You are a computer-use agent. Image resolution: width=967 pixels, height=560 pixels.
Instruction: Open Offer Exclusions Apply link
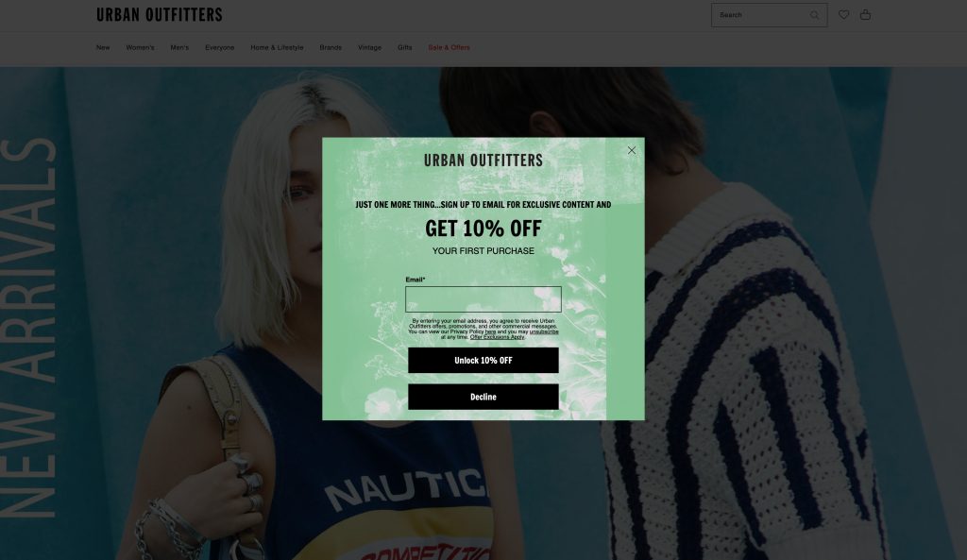pyautogui.click(x=497, y=337)
